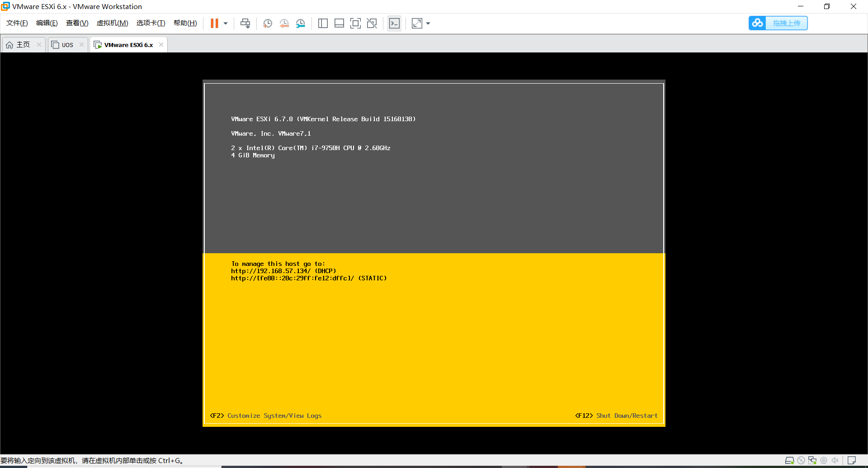This screenshot has width=868, height=468.
Task: Close the VMware ESXi 6.x tab
Action: [161, 44]
